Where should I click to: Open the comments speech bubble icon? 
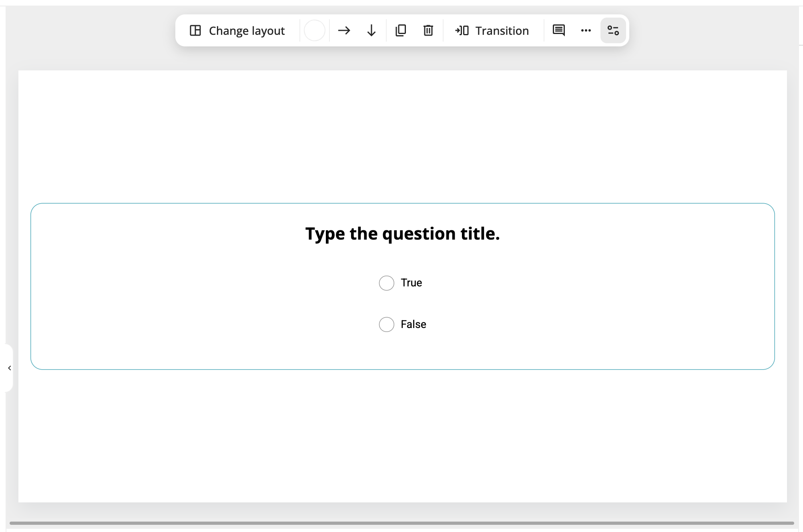(558, 30)
